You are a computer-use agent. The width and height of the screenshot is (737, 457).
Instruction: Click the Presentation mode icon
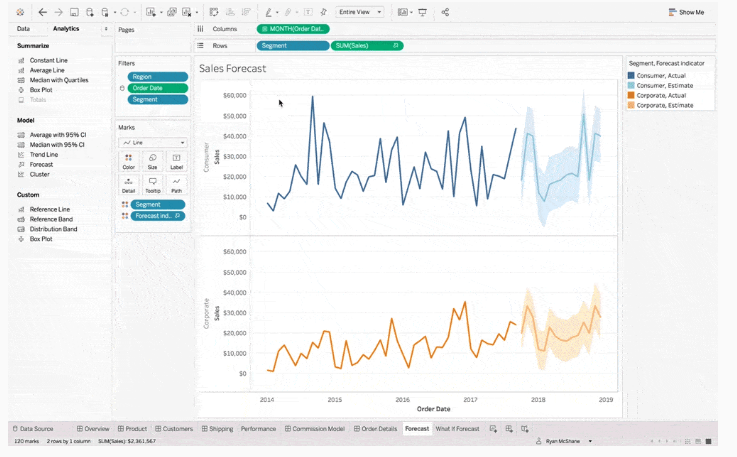point(423,12)
